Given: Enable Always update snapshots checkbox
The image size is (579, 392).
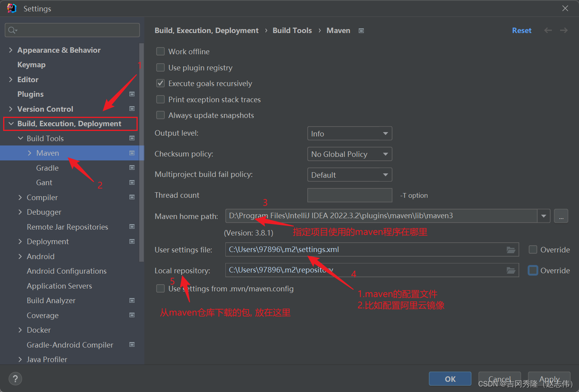Looking at the screenshot, I should 160,115.
